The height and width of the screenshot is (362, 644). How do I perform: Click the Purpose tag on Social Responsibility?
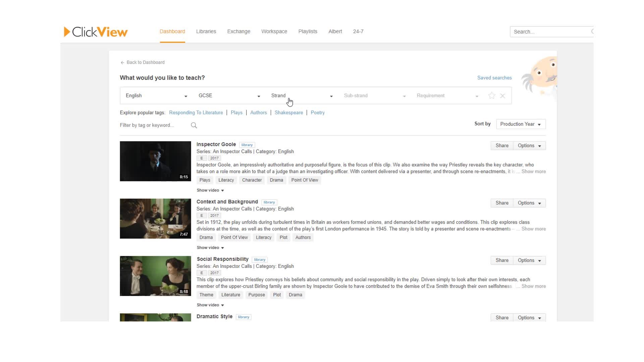coord(257,295)
